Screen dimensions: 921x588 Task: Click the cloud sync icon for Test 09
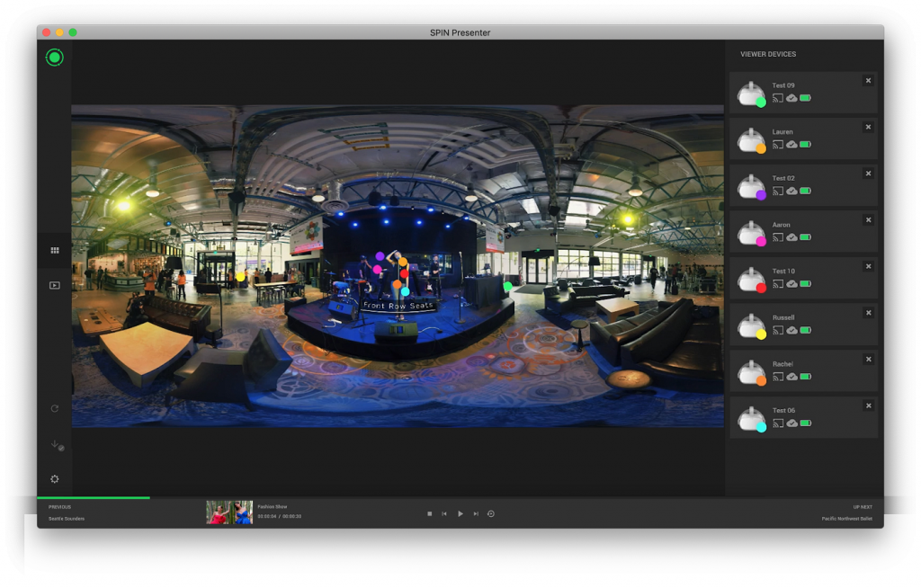pos(791,98)
